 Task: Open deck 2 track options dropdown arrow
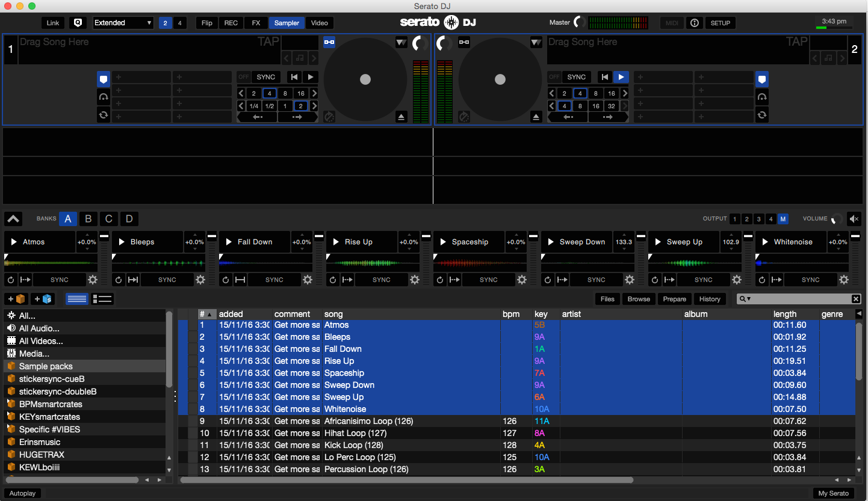[536, 42]
